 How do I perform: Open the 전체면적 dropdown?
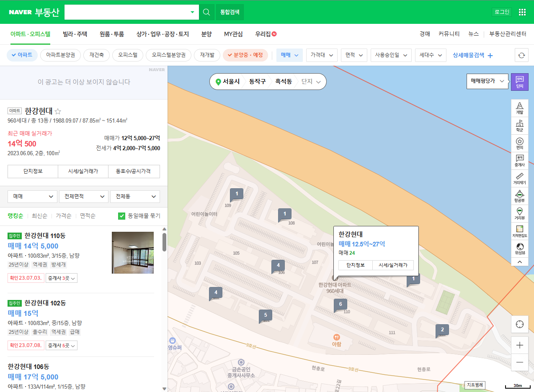point(84,196)
